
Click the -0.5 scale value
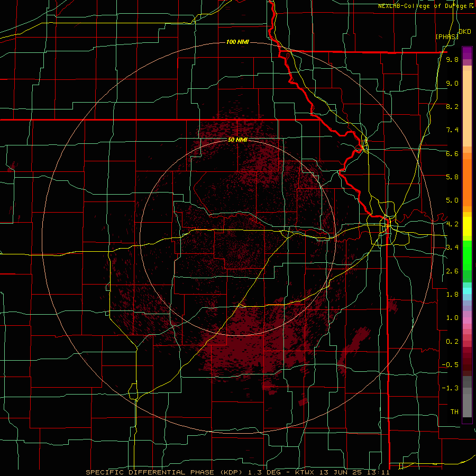(450, 365)
